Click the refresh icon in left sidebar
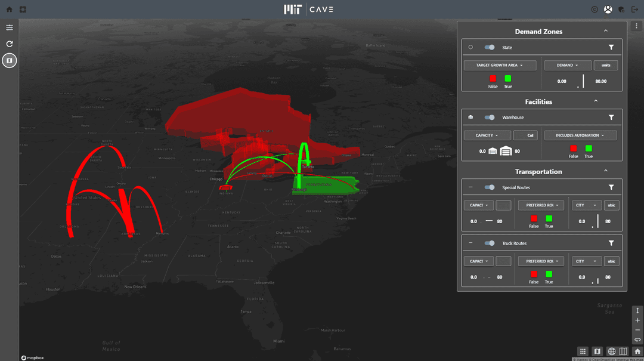 [x=10, y=44]
